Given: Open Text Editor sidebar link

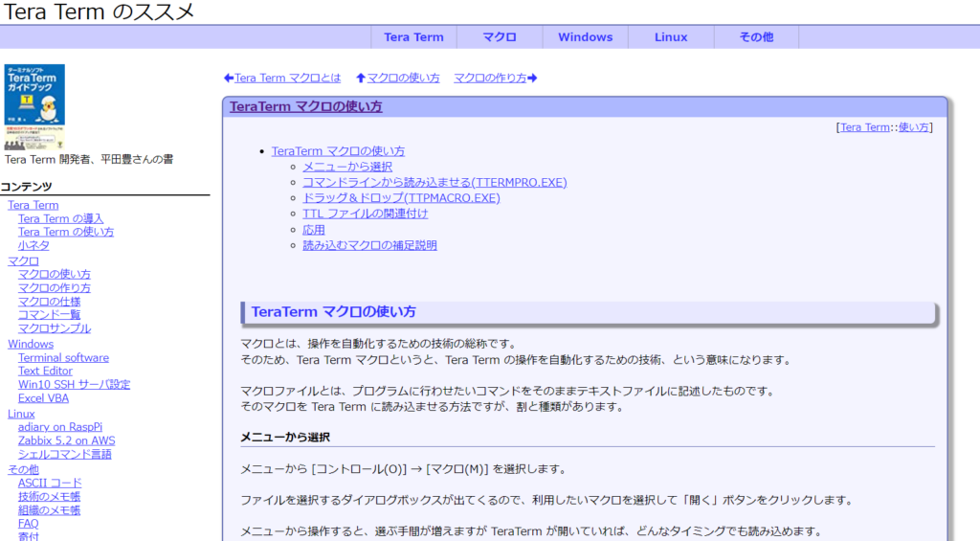Looking at the screenshot, I should [x=45, y=371].
